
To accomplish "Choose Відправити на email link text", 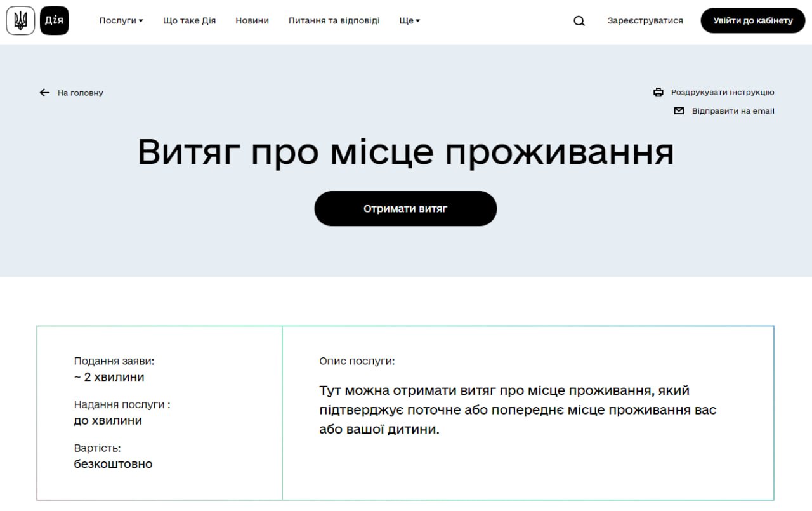I will point(733,110).
